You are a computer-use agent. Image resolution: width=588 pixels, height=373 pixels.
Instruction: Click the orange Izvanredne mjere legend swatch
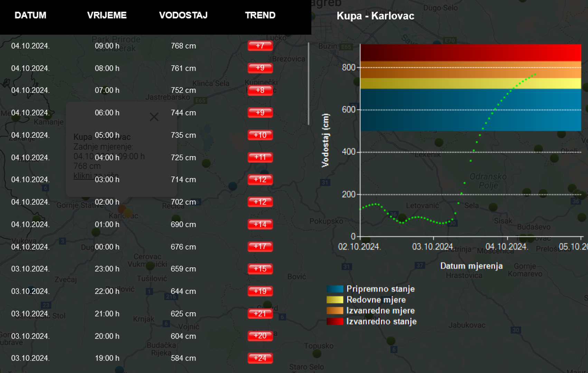(x=335, y=311)
